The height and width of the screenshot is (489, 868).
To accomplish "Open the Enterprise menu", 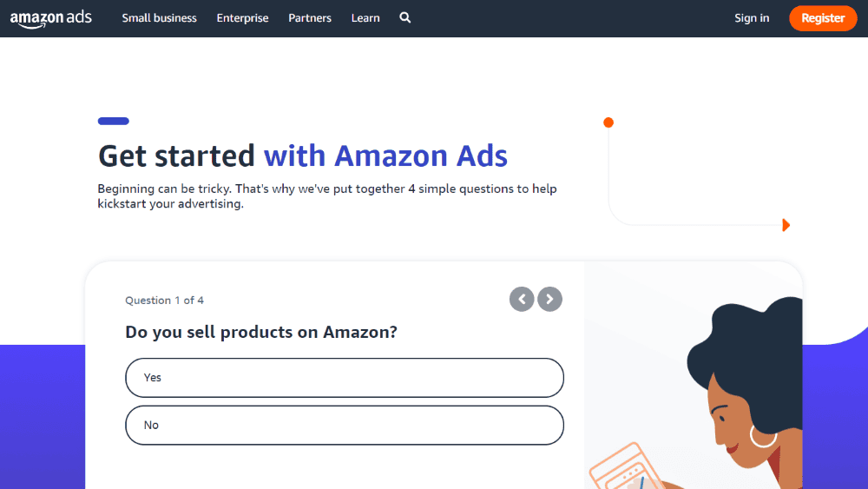I will pos(242,18).
